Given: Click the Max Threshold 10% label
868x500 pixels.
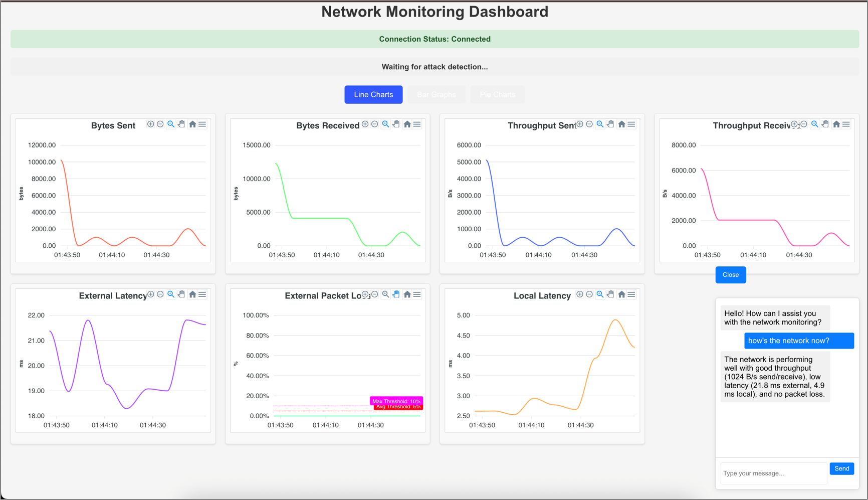Looking at the screenshot, I should coord(396,401).
